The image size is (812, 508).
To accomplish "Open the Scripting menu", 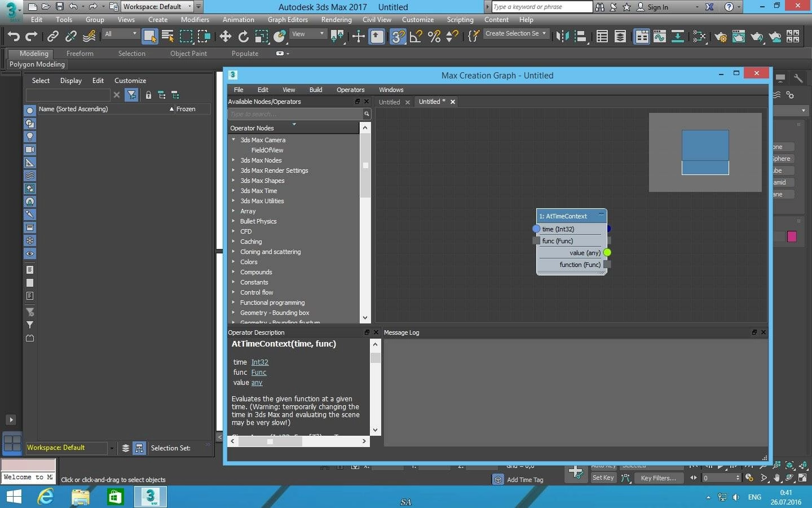I will coord(460,20).
